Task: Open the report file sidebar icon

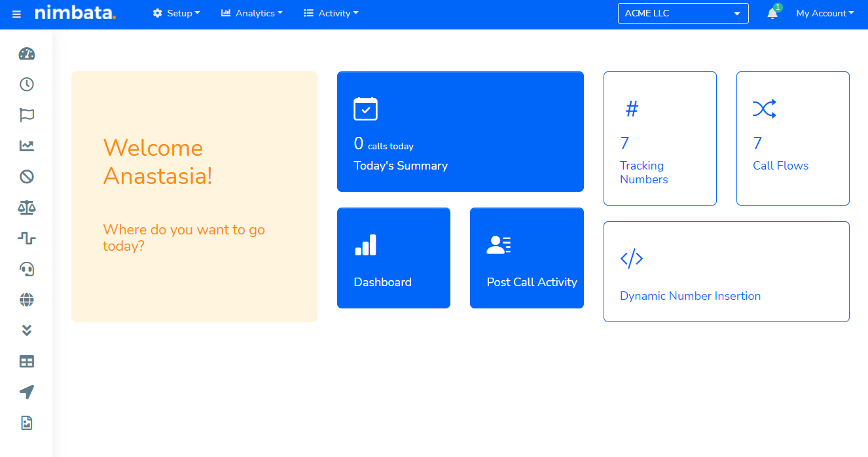Action: pos(27,423)
